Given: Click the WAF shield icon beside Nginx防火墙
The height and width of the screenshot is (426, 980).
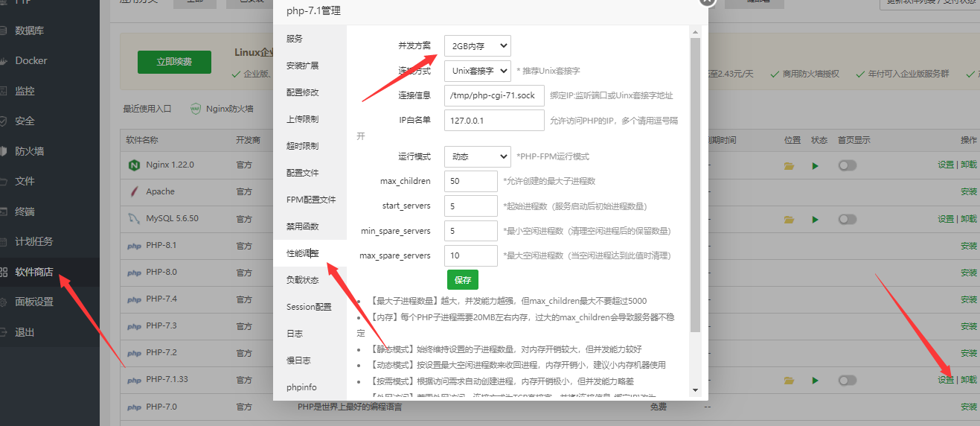Looking at the screenshot, I should tap(196, 109).
